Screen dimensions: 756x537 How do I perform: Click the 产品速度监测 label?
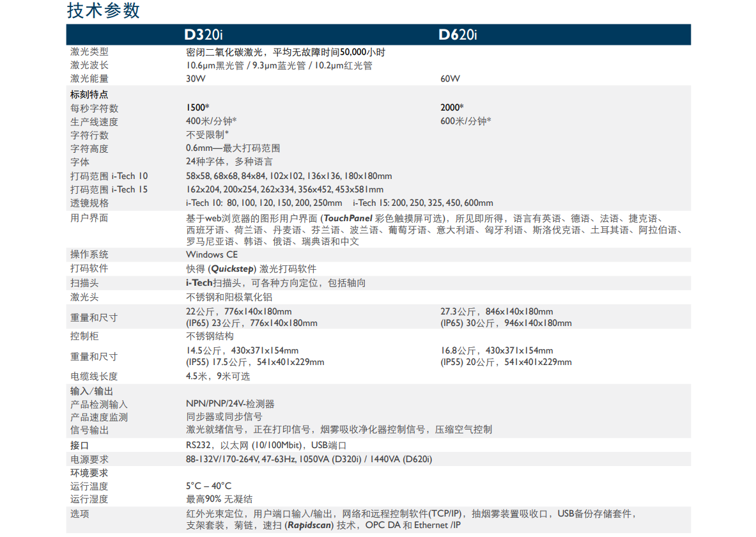99,417
